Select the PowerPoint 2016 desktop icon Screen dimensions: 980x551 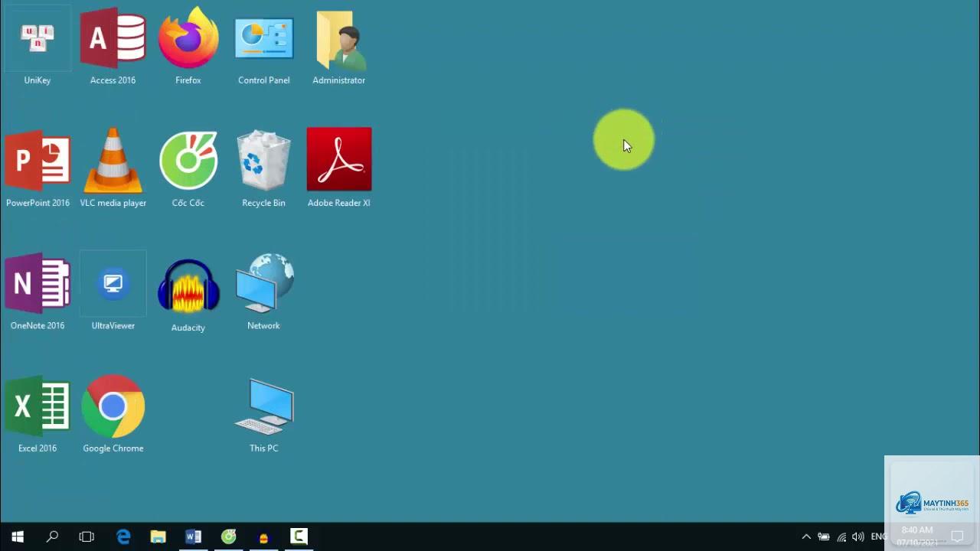[x=38, y=168]
